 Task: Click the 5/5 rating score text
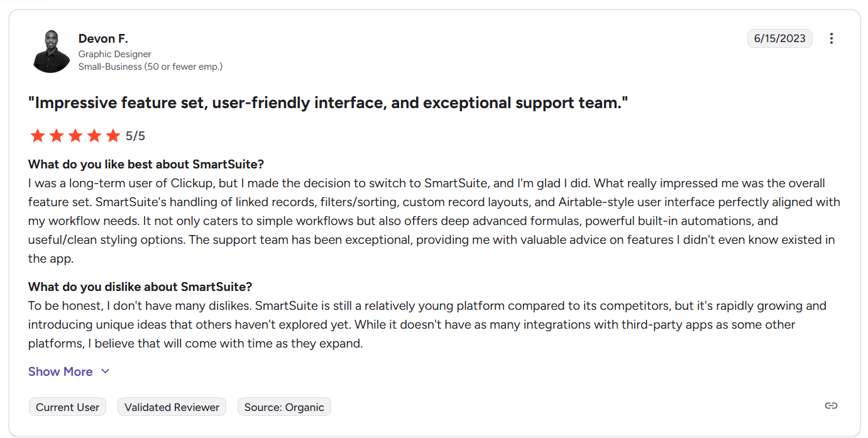135,136
